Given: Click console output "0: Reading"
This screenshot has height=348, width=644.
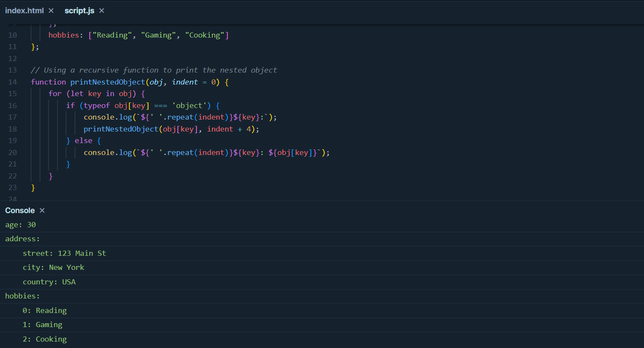Looking at the screenshot, I should (x=45, y=310).
